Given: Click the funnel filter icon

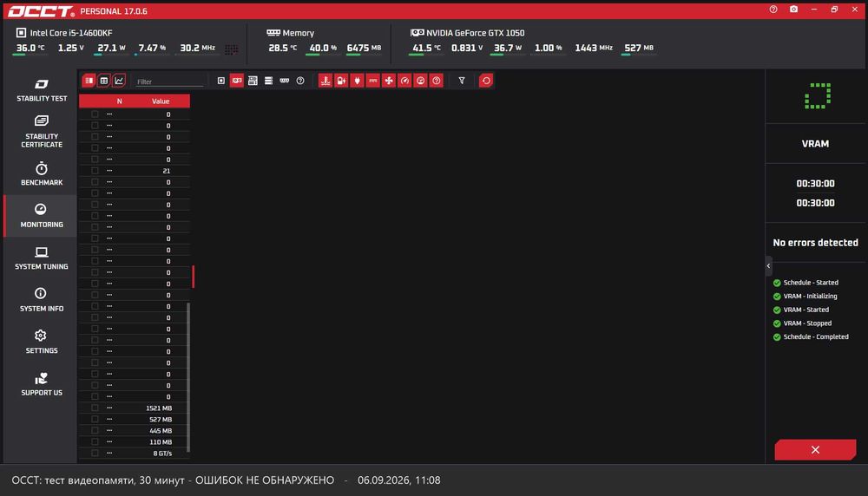Looking at the screenshot, I should click(462, 81).
